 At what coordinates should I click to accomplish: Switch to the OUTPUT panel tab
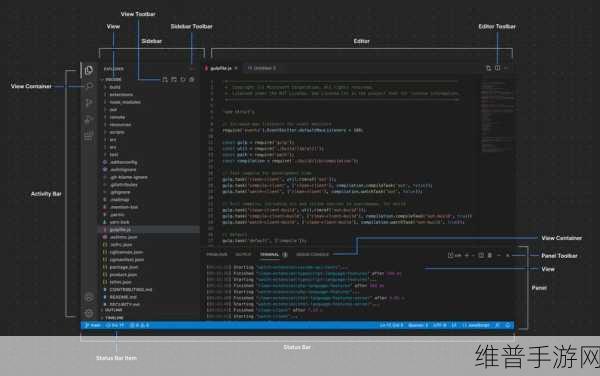[x=243, y=254]
